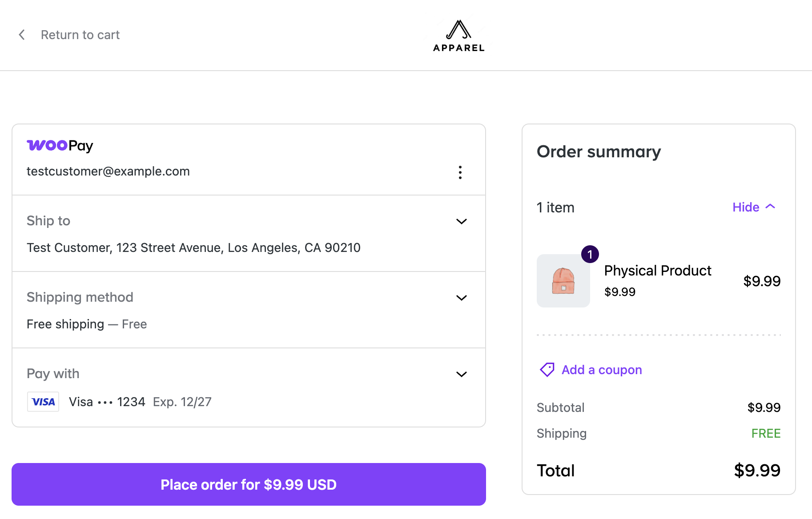The height and width of the screenshot is (519, 812).
Task: Click the Visa card logo
Action: [43, 402]
